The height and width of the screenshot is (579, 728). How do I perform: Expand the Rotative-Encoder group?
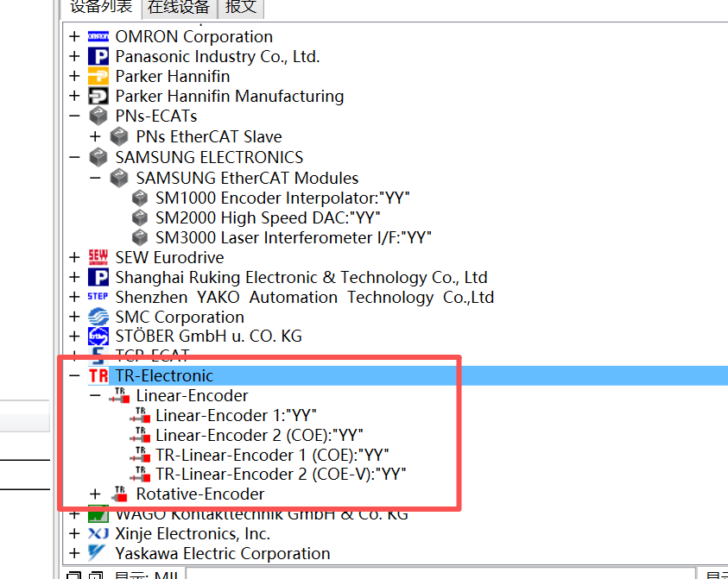(95, 494)
